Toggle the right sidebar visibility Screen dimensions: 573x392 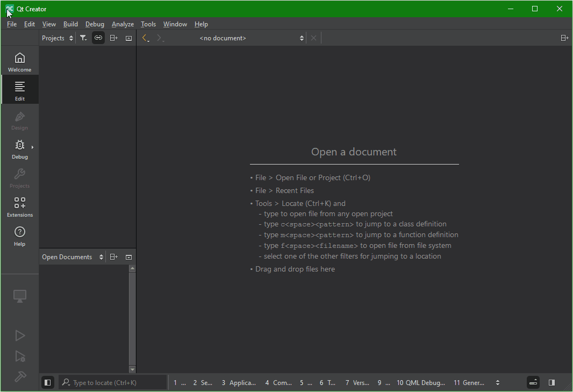552,382
